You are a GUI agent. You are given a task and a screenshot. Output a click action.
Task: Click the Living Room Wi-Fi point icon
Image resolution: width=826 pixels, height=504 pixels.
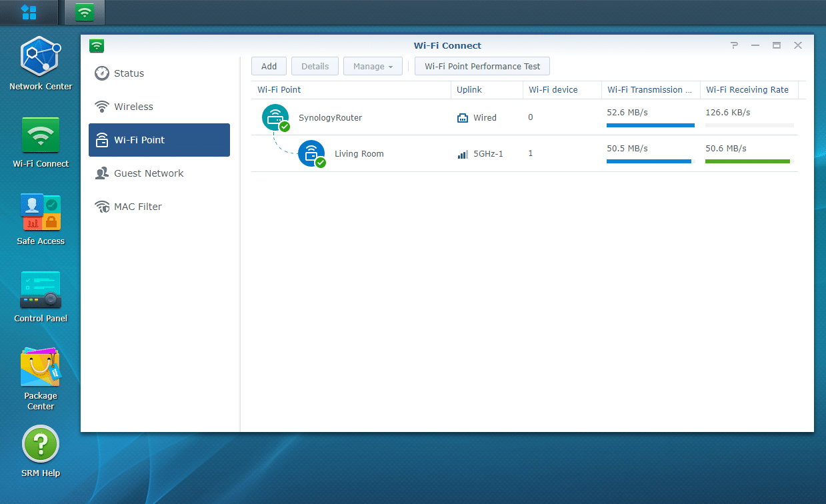click(x=311, y=153)
